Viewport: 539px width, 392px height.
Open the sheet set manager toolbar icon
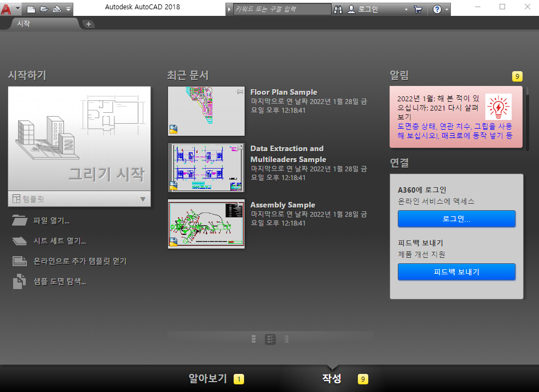pyautogui.click(x=57, y=9)
